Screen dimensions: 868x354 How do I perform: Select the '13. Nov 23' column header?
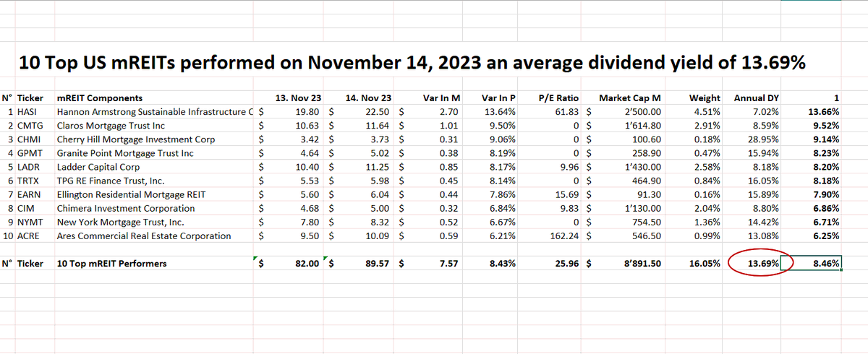[299, 98]
